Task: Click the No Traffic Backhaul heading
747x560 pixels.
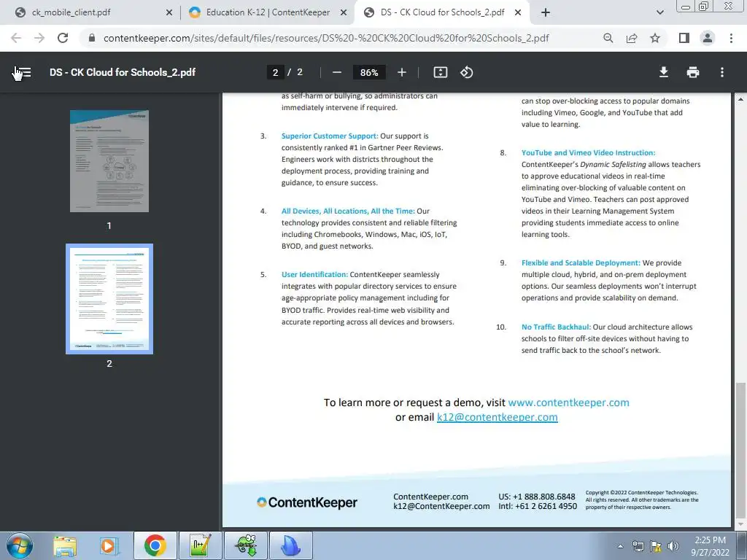Action: pyautogui.click(x=556, y=327)
